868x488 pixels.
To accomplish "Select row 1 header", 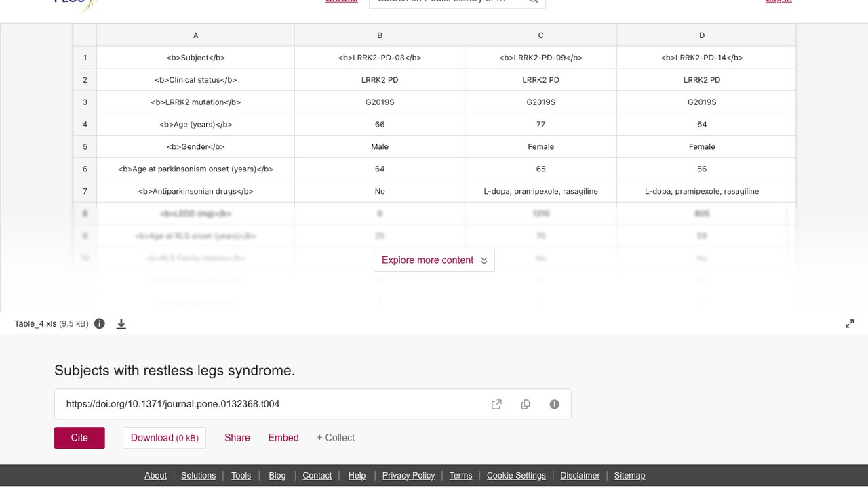I will coord(85,58).
